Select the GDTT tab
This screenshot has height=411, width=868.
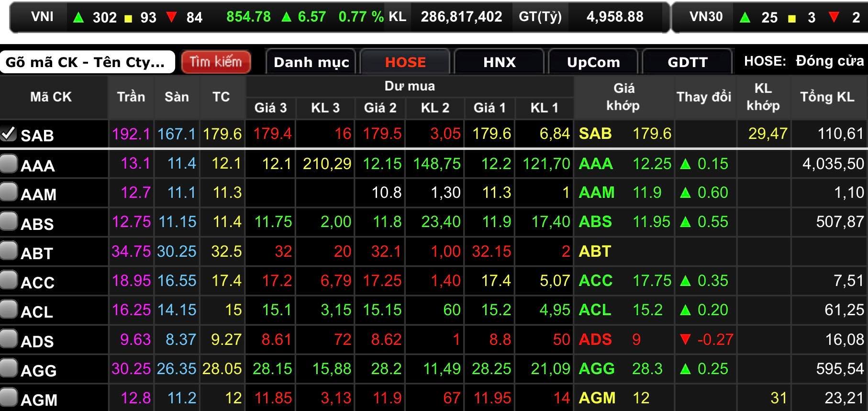tap(687, 62)
